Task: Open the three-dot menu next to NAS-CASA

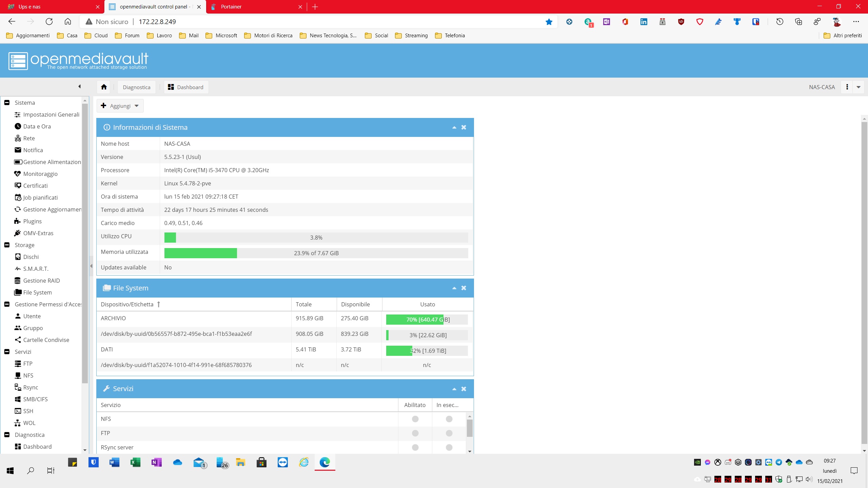Action: pyautogui.click(x=847, y=87)
